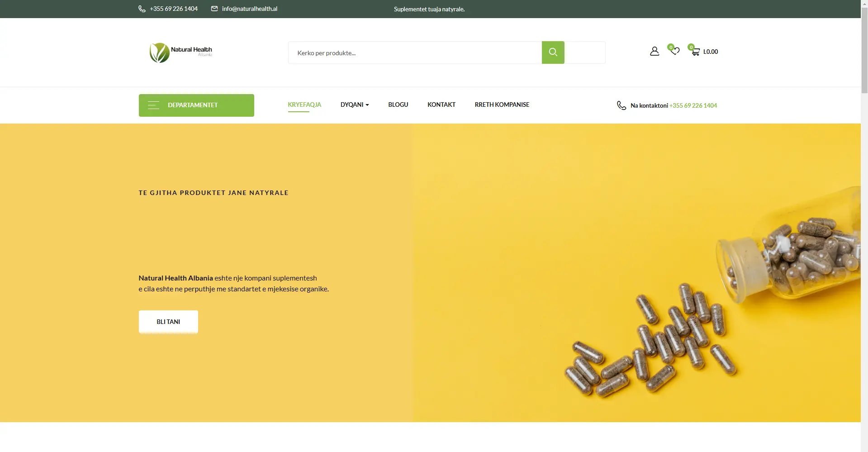
Task: Click the info@naturalhealth.al email link
Action: coord(250,9)
